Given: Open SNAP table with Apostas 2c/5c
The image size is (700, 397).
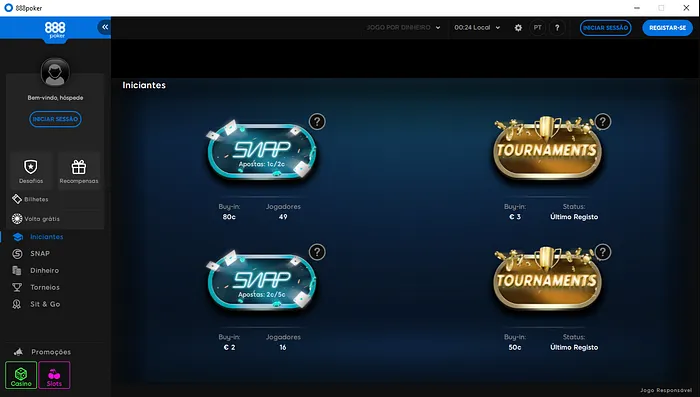Looking at the screenshot, I should (x=262, y=281).
